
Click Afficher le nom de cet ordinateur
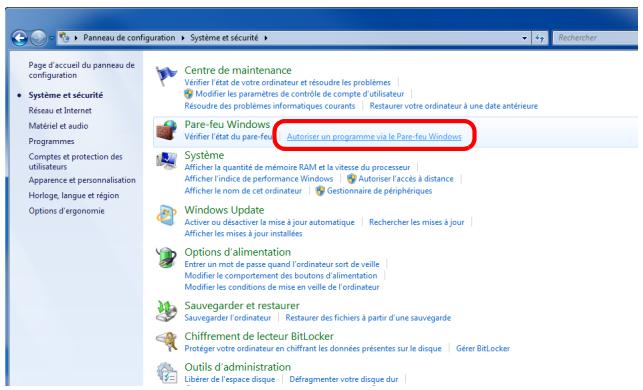(243, 191)
